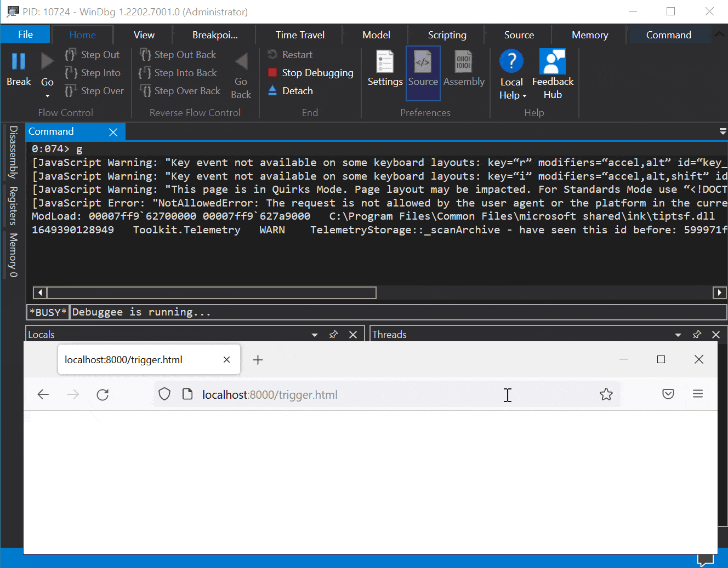Switch to the View ribbon tab
728x568 pixels.
144,35
